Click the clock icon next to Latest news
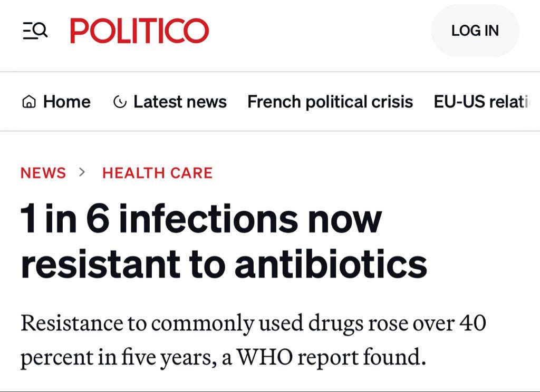540x392 pixels. (120, 101)
